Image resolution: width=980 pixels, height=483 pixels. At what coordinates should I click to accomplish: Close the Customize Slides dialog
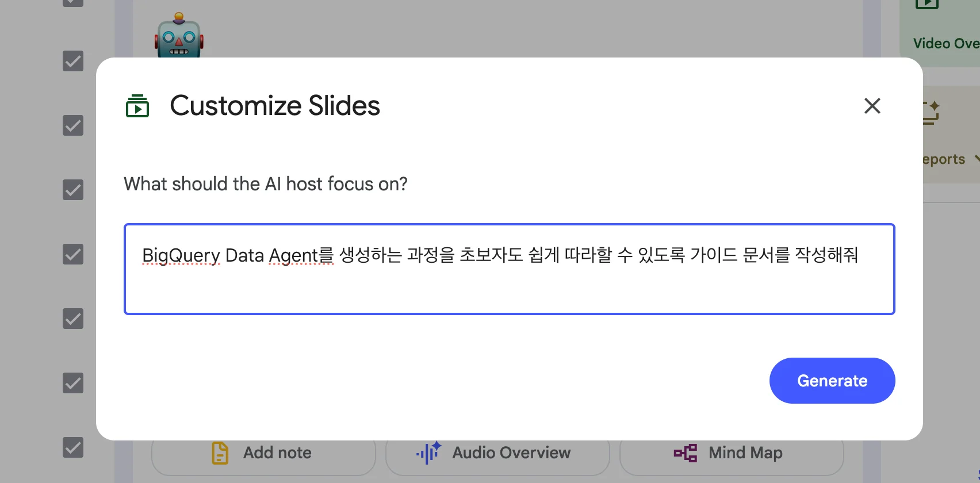[x=872, y=106]
